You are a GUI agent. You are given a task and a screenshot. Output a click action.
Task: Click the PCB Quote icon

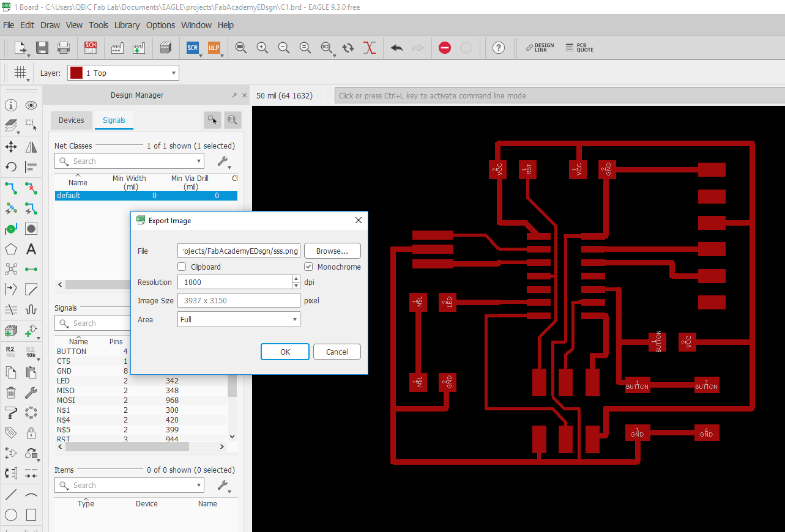[579, 48]
